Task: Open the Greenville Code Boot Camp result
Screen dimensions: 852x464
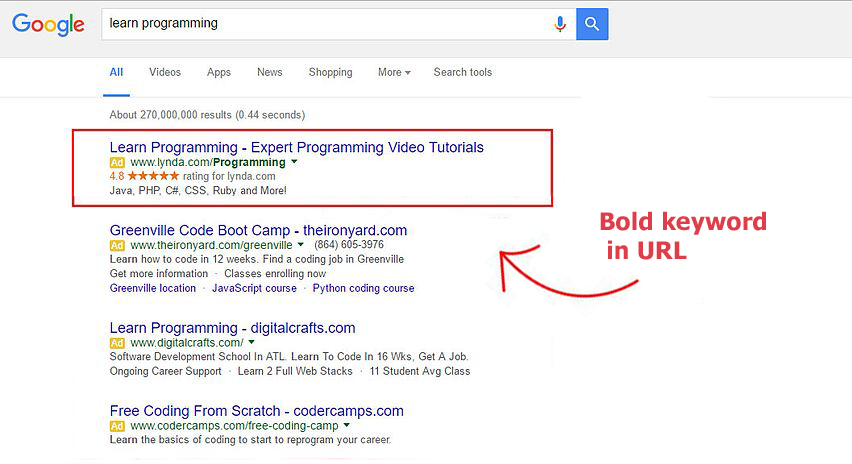Action: coord(258,230)
